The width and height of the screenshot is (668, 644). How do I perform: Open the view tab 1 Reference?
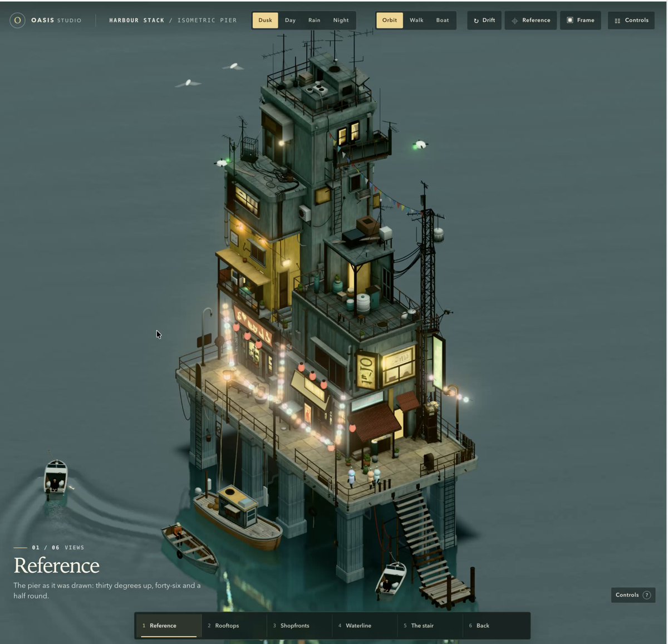[x=168, y=626]
